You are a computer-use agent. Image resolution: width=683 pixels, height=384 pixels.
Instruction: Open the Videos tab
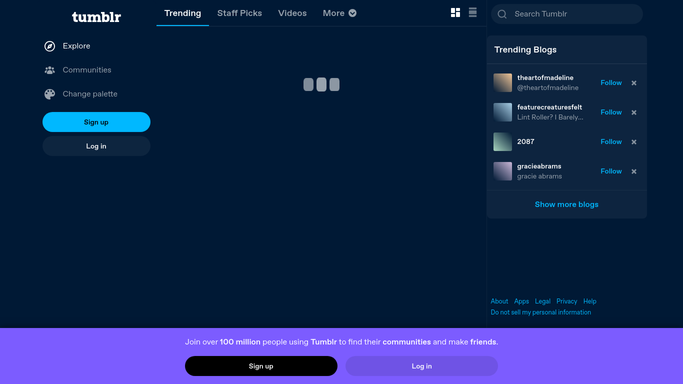pos(292,13)
